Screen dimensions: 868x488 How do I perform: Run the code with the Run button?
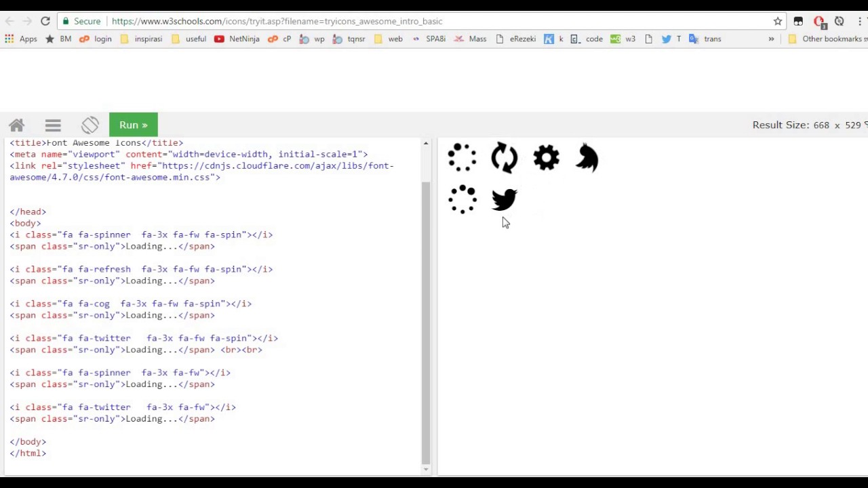point(134,125)
